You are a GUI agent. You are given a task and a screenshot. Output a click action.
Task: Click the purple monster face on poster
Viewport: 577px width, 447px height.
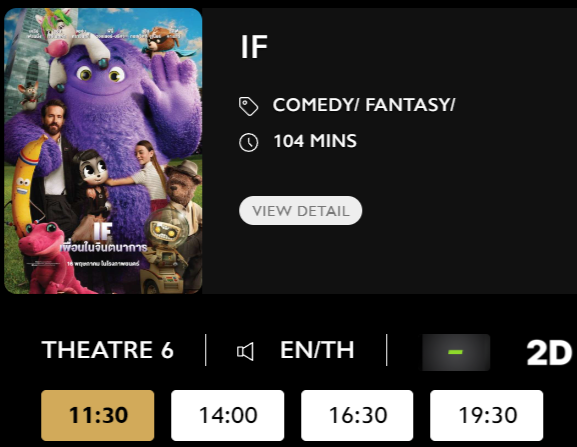[x=101, y=75]
